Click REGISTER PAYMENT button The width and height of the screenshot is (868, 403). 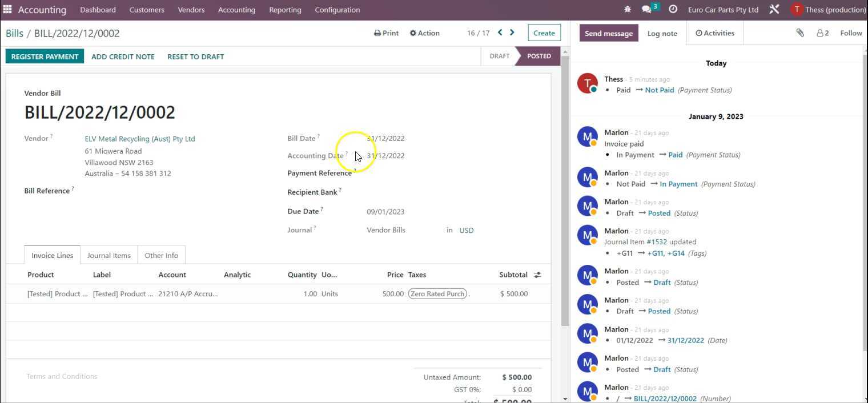pos(45,56)
